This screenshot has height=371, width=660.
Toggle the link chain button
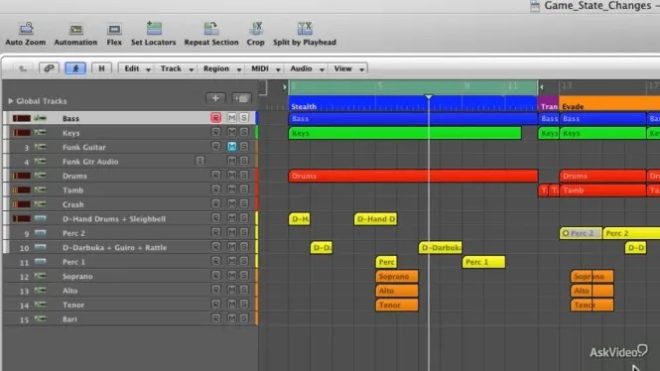click(x=49, y=68)
